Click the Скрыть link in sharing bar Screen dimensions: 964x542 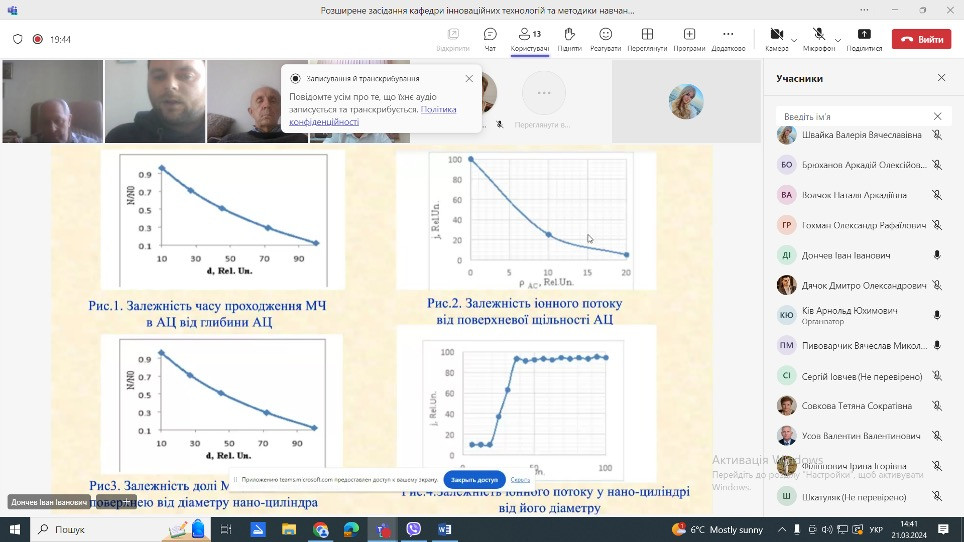pos(520,479)
